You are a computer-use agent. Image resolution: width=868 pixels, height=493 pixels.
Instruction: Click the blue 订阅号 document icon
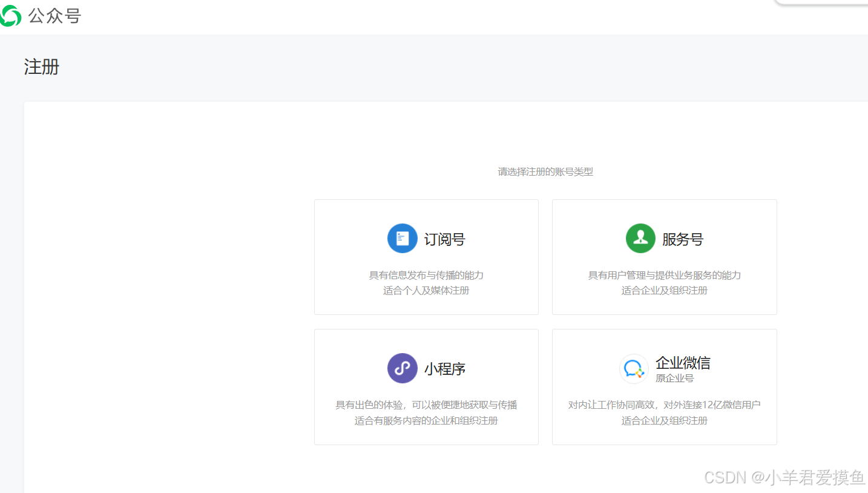tap(403, 238)
